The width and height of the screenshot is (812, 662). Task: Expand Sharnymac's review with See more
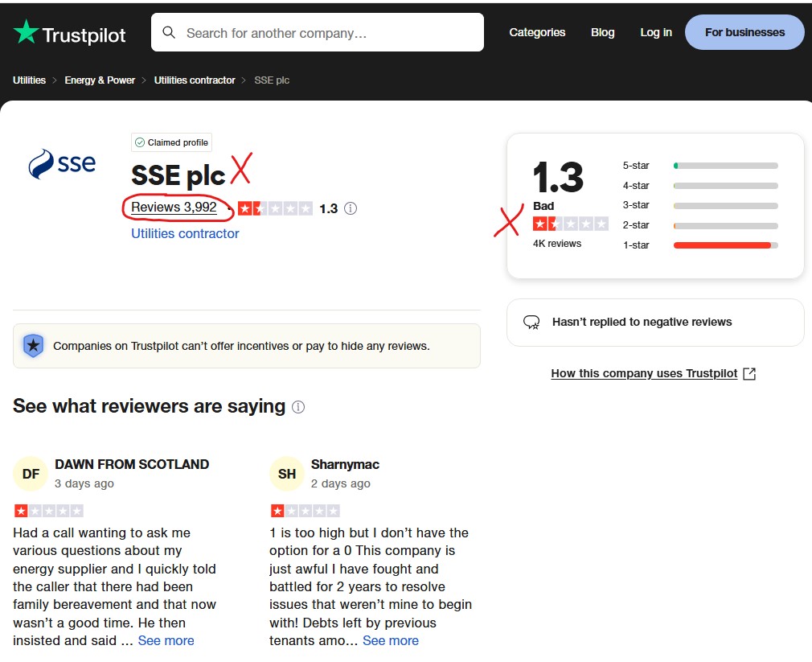pyautogui.click(x=391, y=641)
